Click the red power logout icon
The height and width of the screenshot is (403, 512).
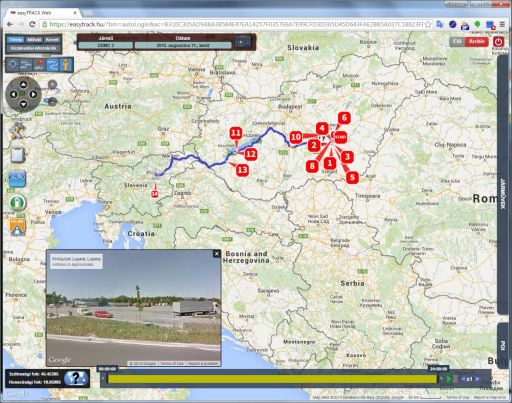click(498, 42)
